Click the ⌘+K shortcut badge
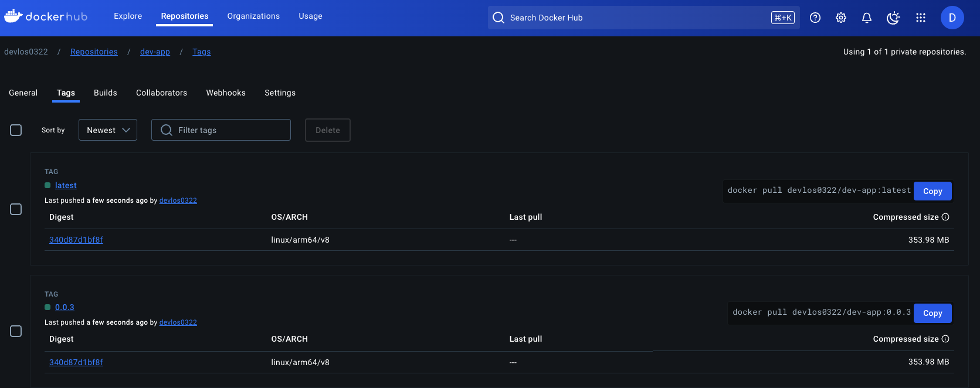 [783, 18]
